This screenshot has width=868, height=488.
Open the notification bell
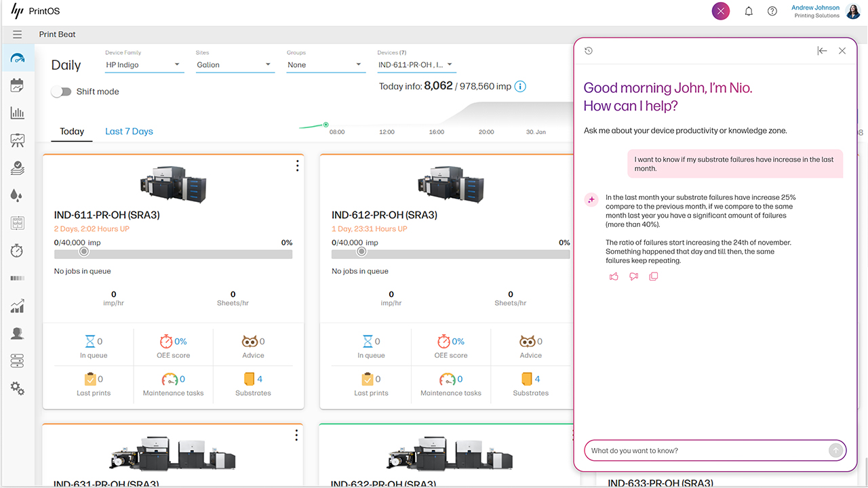pyautogui.click(x=749, y=11)
